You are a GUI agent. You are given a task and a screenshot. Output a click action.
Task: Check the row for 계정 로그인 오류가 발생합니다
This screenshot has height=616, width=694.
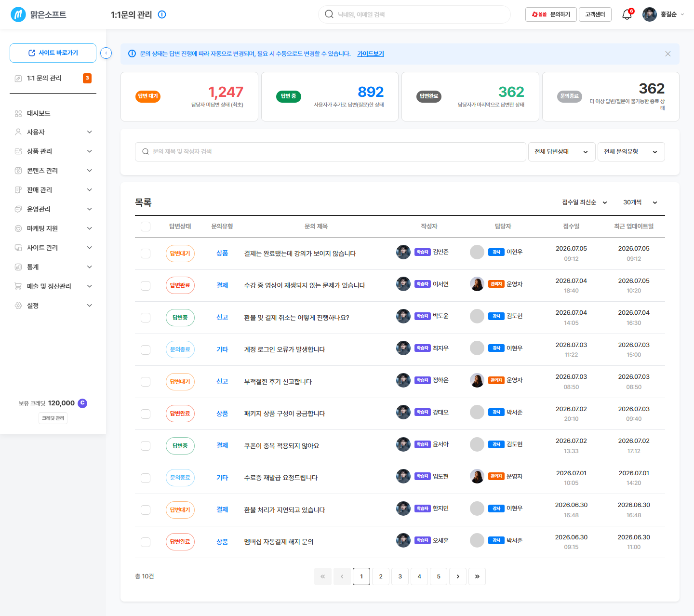click(146, 350)
